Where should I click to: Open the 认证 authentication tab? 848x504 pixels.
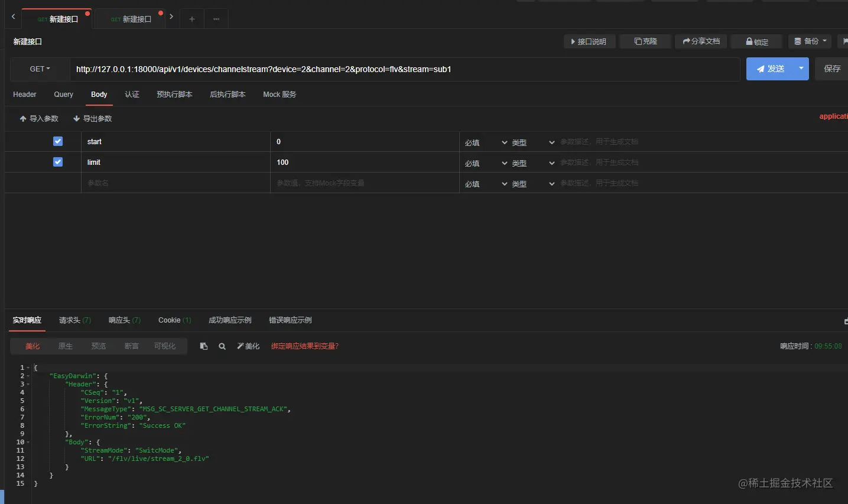132,95
